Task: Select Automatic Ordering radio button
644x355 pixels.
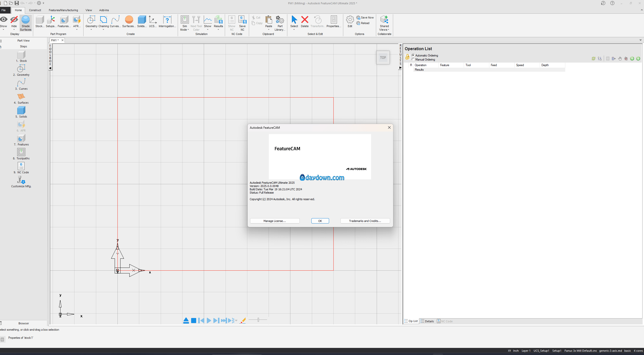Action: (413, 55)
